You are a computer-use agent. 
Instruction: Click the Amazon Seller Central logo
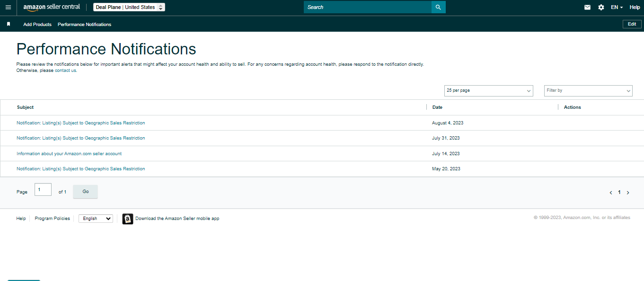52,7
